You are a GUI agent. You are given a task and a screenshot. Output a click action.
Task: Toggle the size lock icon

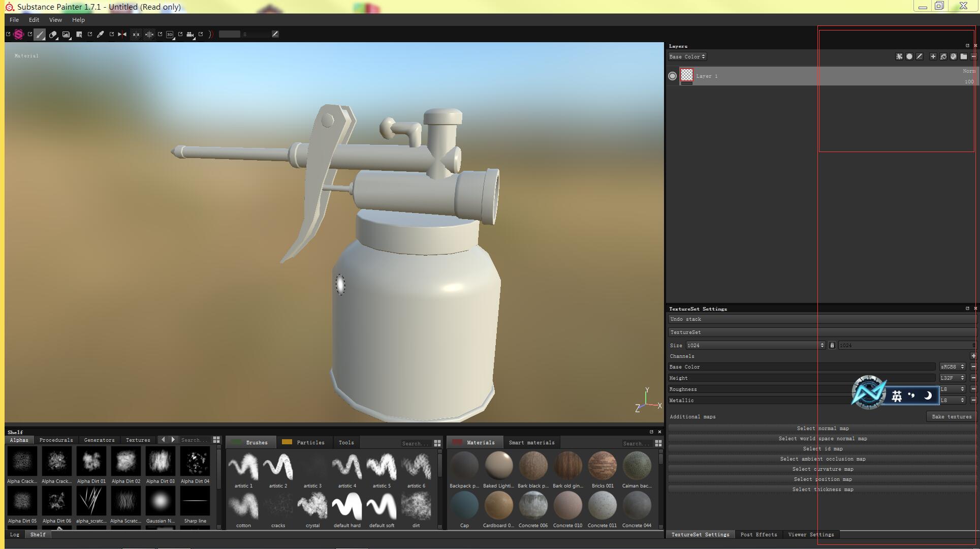click(x=832, y=345)
